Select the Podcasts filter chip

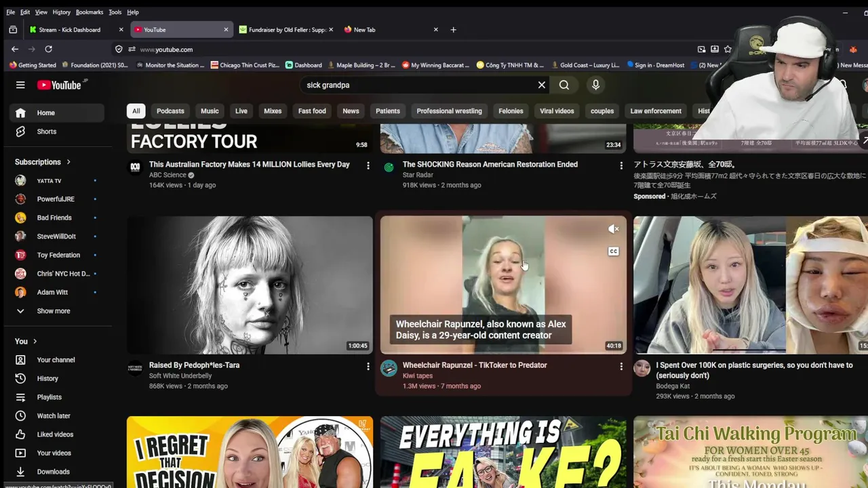click(x=170, y=111)
